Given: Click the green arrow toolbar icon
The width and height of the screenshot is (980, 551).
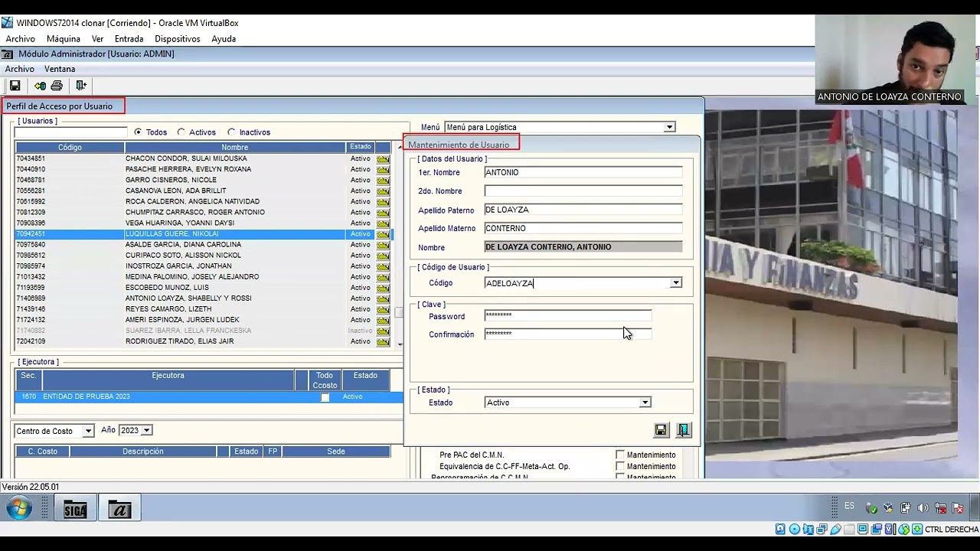Looking at the screenshot, I should tap(40, 86).
